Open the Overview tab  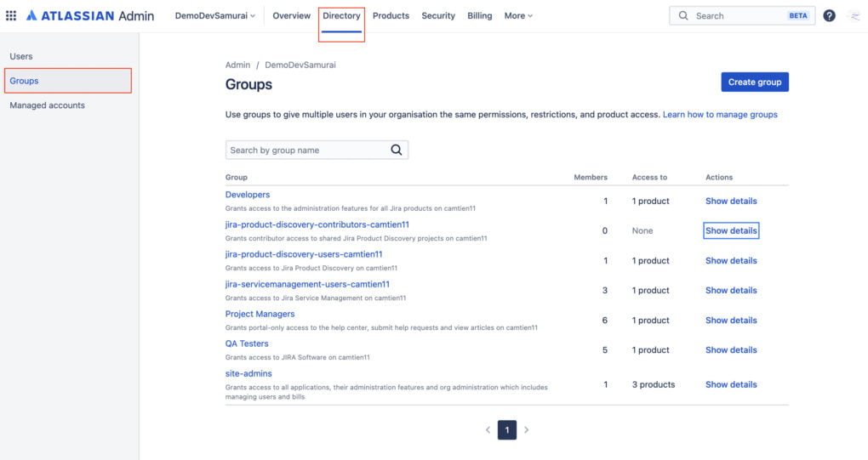[x=291, y=15]
